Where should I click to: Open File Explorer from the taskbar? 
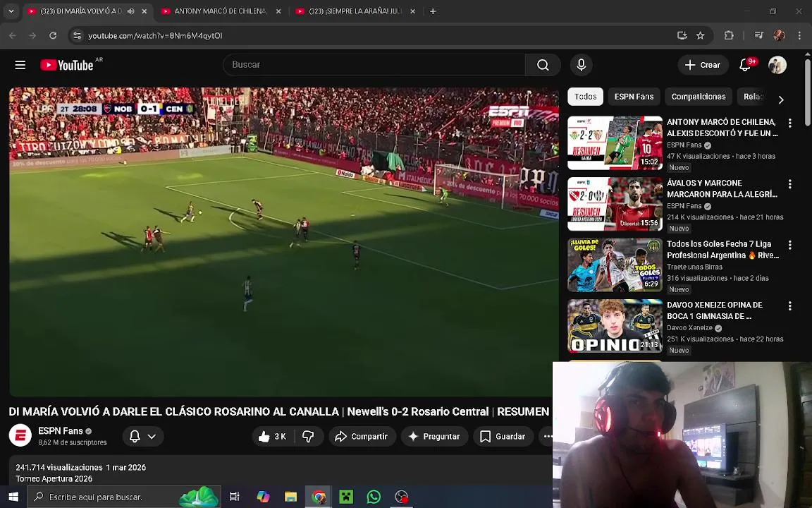pyautogui.click(x=290, y=497)
